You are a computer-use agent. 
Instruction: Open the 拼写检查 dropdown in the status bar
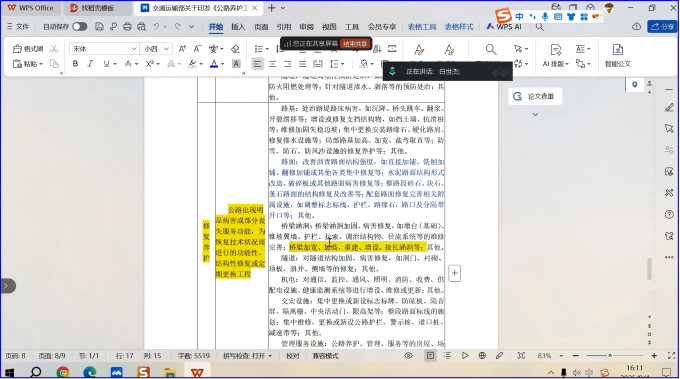[x=248, y=356]
